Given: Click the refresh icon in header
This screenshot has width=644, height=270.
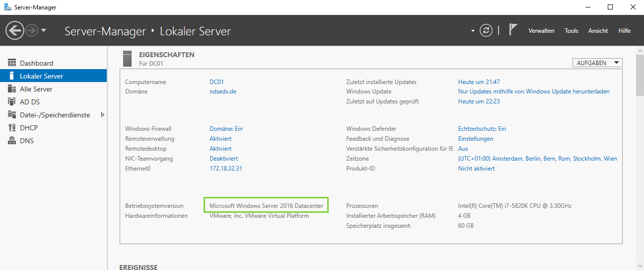Looking at the screenshot, I should [486, 31].
